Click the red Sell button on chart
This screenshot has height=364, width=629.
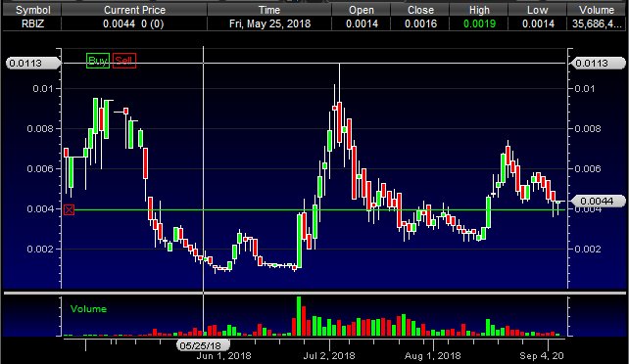[x=124, y=61]
